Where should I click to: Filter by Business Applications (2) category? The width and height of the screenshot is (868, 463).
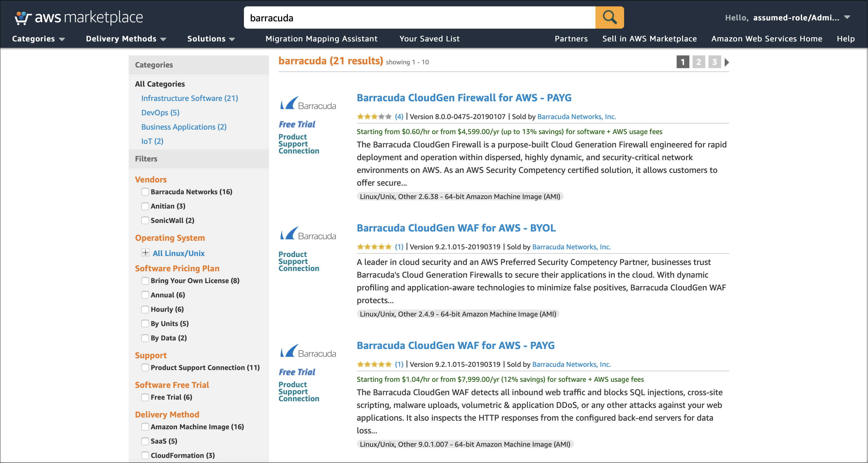point(184,127)
